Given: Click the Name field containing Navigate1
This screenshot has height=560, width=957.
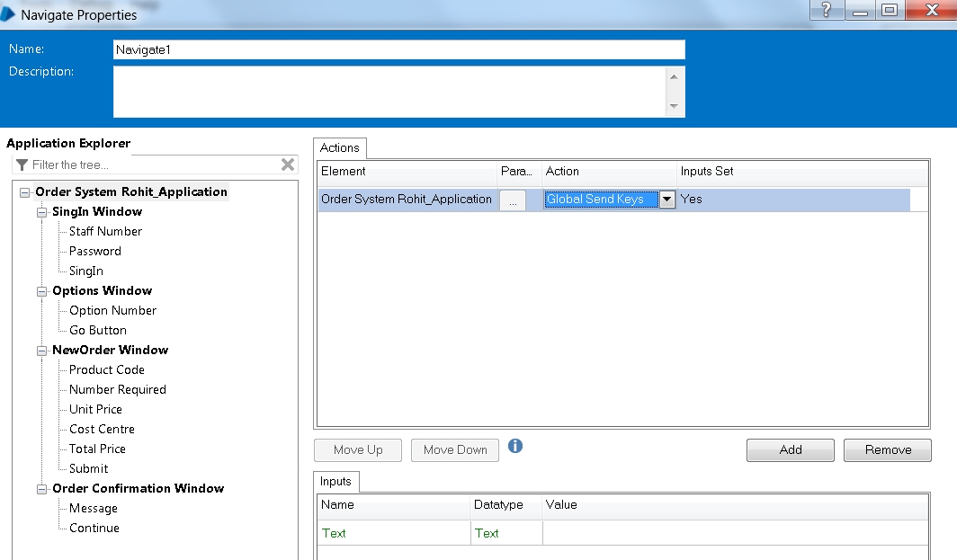Looking at the screenshot, I should (398, 50).
